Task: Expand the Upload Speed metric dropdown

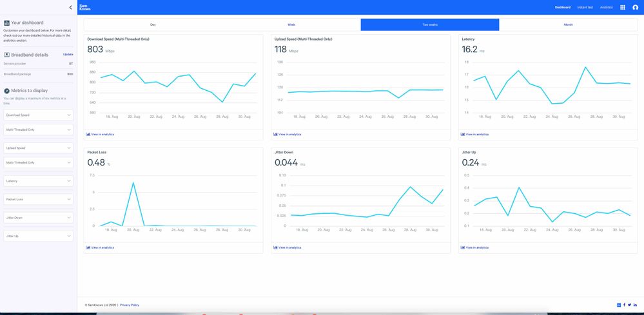Action: tap(38, 148)
